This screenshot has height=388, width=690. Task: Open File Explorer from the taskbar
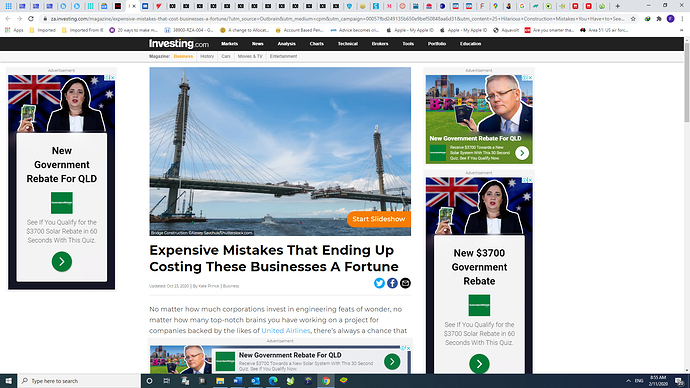coord(220,381)
